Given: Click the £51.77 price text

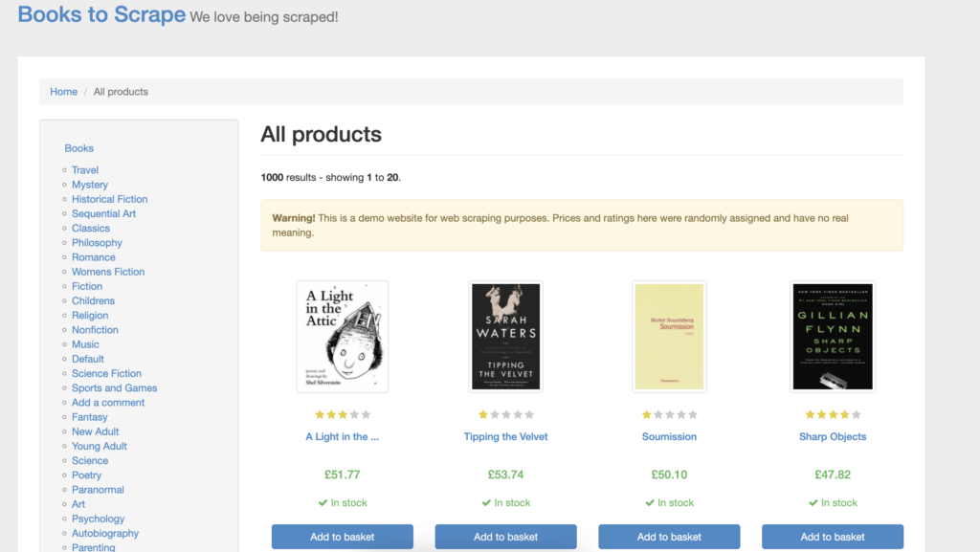Looking at the screenshot, I should tap(343, 475).
